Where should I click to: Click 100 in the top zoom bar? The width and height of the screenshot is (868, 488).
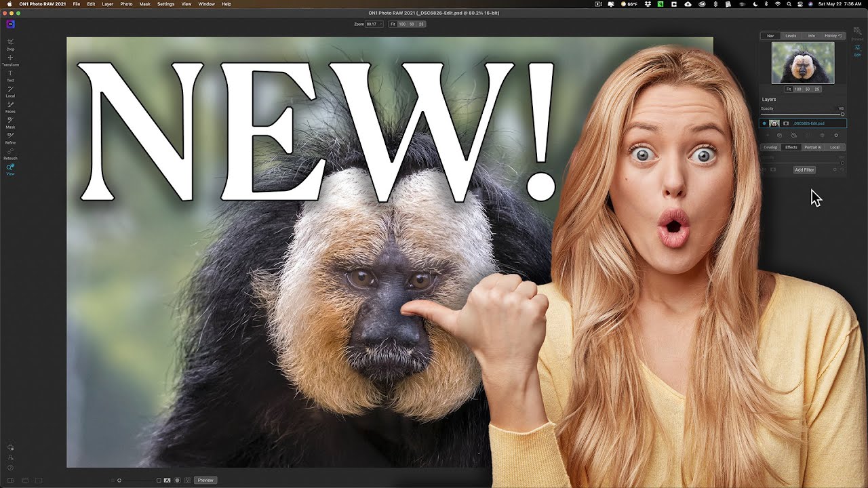coord(402,24)
